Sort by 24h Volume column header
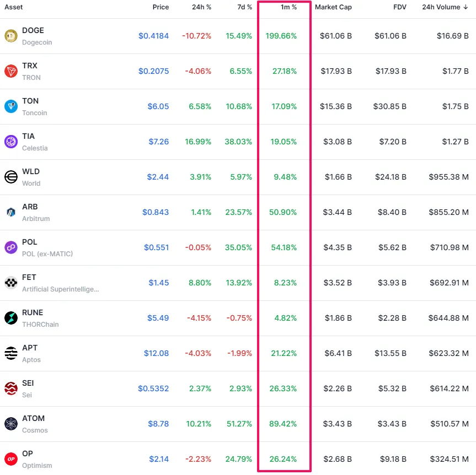Screen dimensions: 476x475 445,7
